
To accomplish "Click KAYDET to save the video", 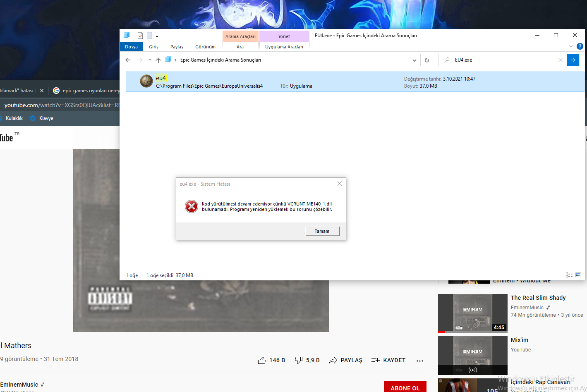I will point(388,360).
